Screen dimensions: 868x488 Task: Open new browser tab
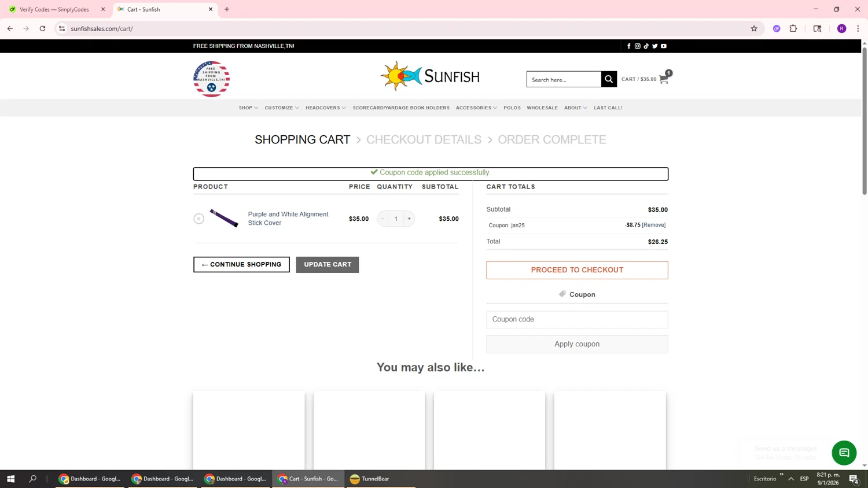(x=227, y=9)
